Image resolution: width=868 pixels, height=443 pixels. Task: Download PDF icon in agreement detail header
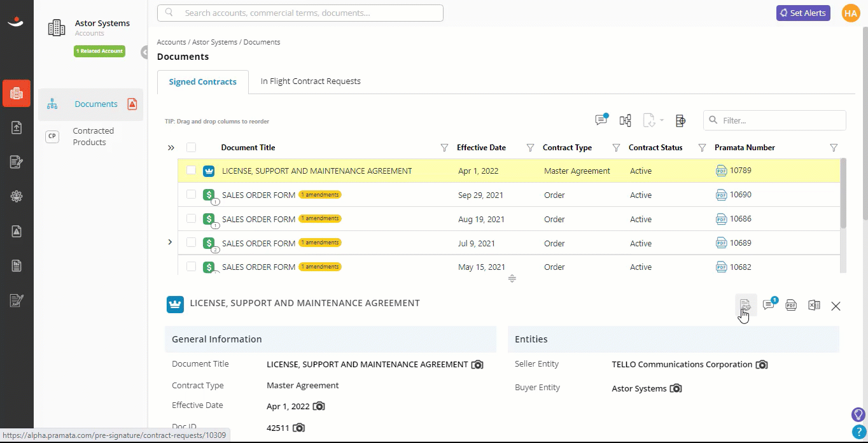[791, 306]
